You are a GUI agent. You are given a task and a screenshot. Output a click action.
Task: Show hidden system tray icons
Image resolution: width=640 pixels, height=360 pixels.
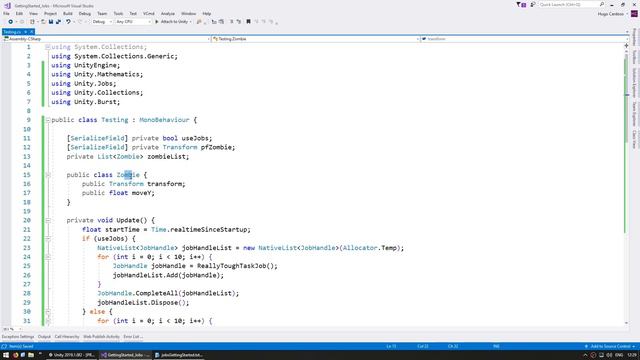(x=585, y=356)
